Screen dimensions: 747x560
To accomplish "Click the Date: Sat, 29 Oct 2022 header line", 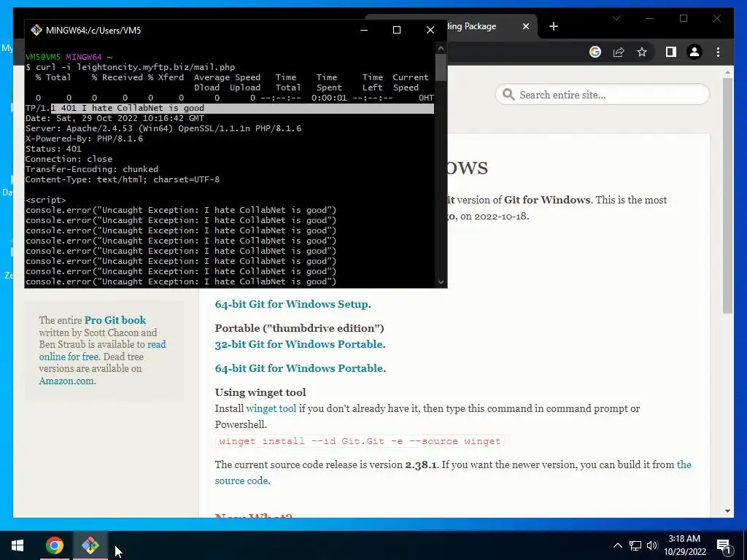I will tap(115, 118).
